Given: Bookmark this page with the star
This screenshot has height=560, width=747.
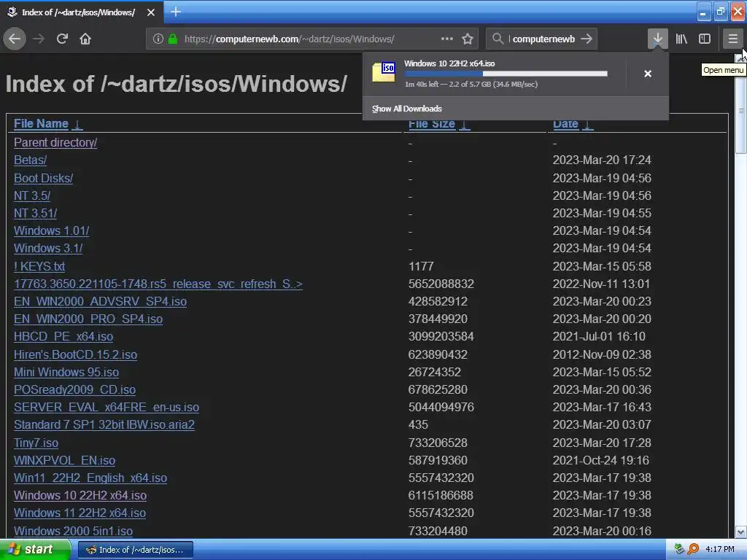Looking at the screenshot, I should (x=468, y=39).
